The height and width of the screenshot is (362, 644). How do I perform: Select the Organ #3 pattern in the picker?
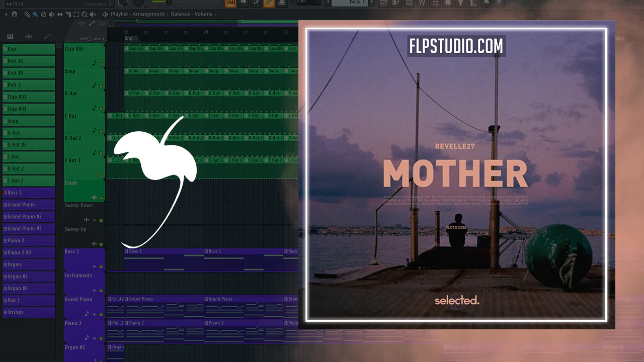29,288
